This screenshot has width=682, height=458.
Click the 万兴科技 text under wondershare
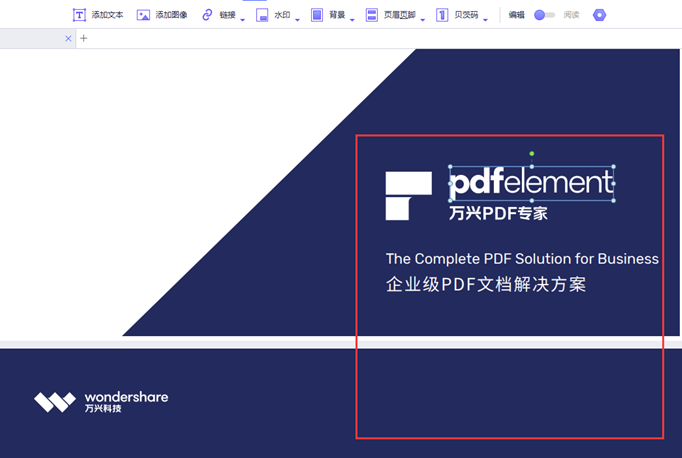pos(103,408)
